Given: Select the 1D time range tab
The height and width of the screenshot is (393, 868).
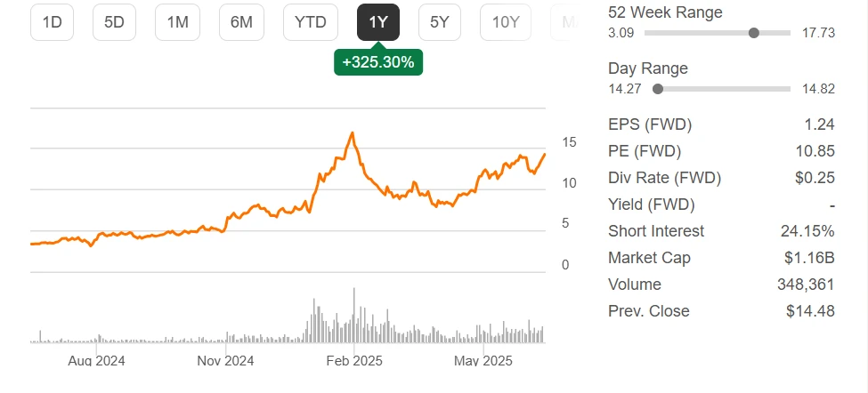Looking at the screenshot, I should click(x=52, y=22).
